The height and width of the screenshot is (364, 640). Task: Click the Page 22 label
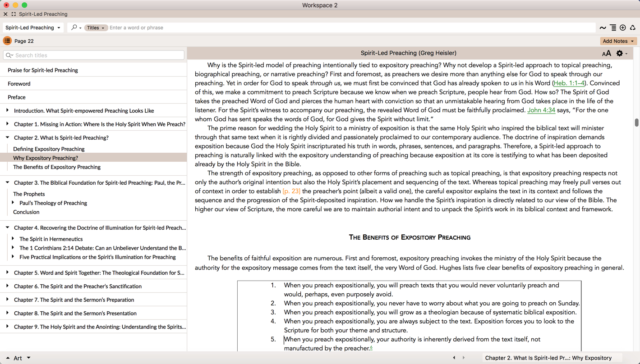(24, 41)
